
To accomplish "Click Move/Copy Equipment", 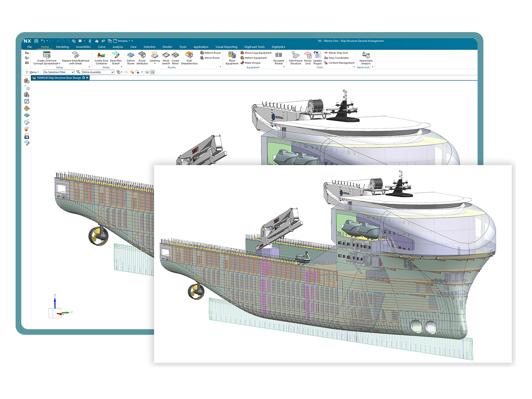I will click(x=256, y=53).
